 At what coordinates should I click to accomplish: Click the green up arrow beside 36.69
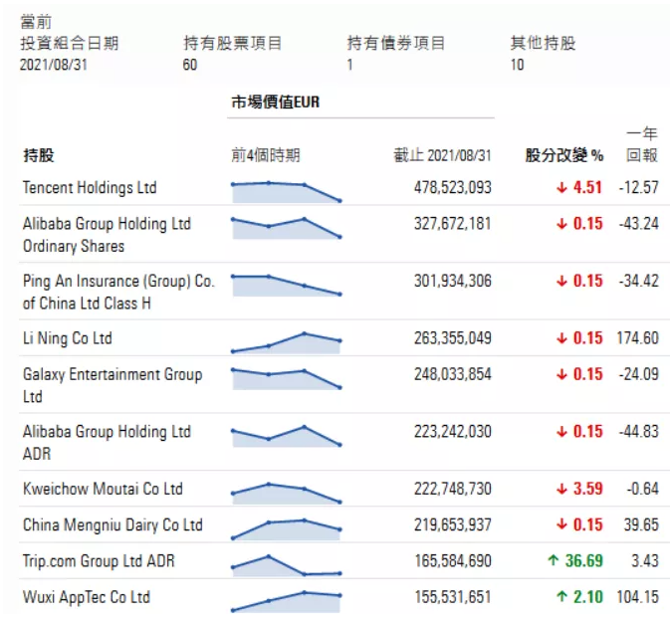554,560
